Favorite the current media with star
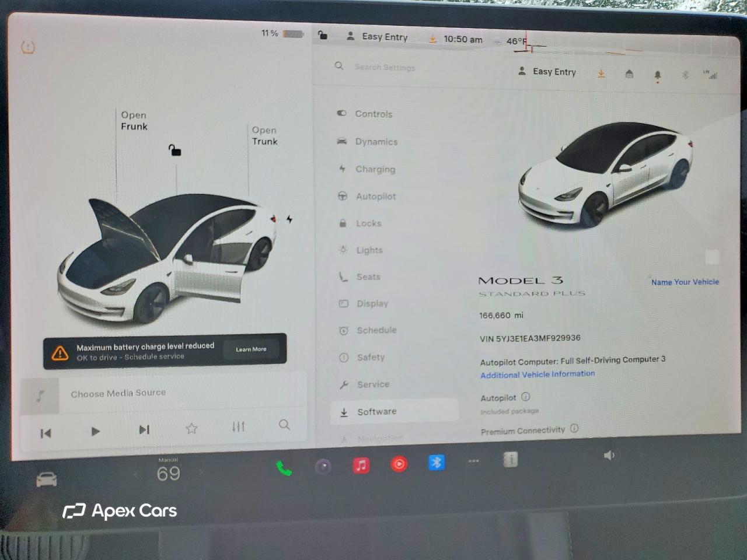The image size is (747, 560). click(191, 428)
